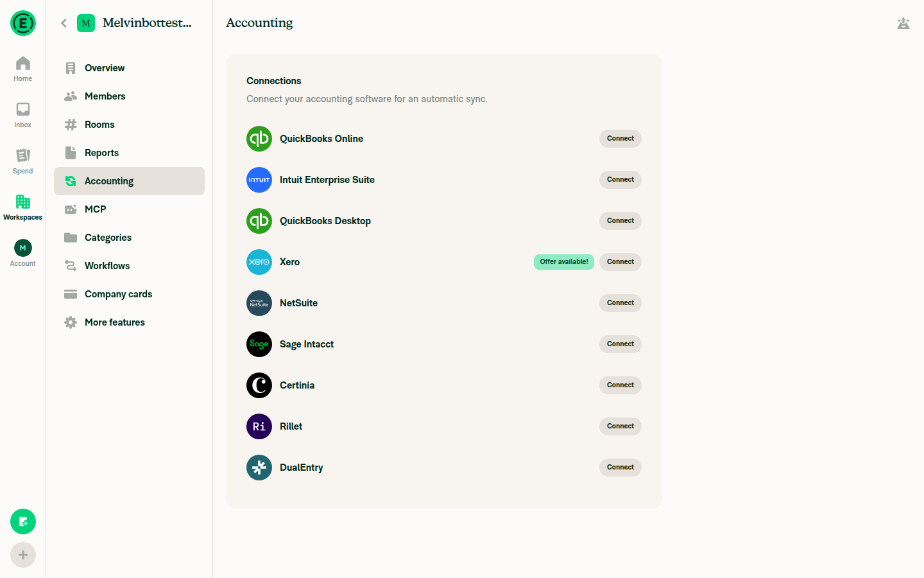924x578 pixels.
Task: Click the green create expense button
Action: (23, 521)
